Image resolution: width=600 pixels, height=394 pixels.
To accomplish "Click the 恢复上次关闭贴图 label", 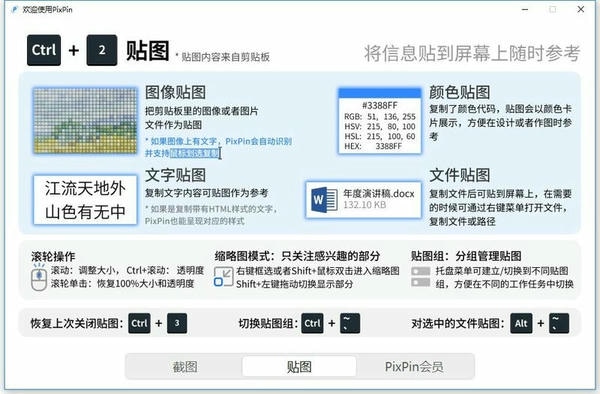I will click(77, 324).
